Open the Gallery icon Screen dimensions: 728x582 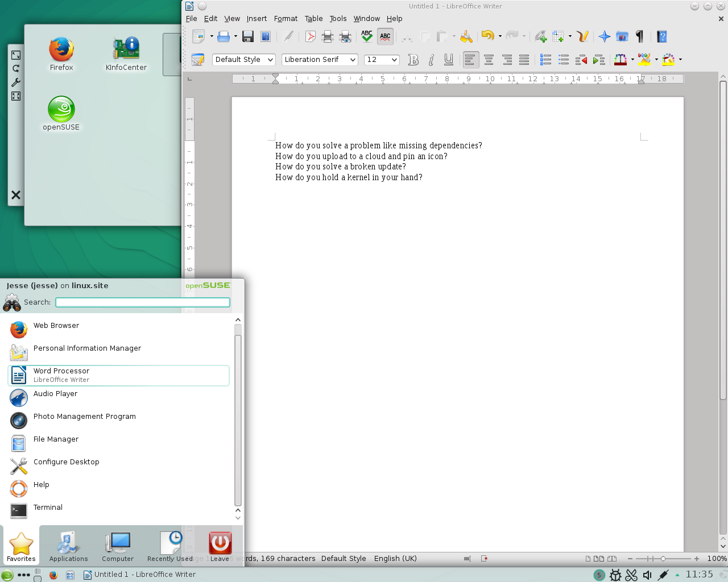click(622, 36)
